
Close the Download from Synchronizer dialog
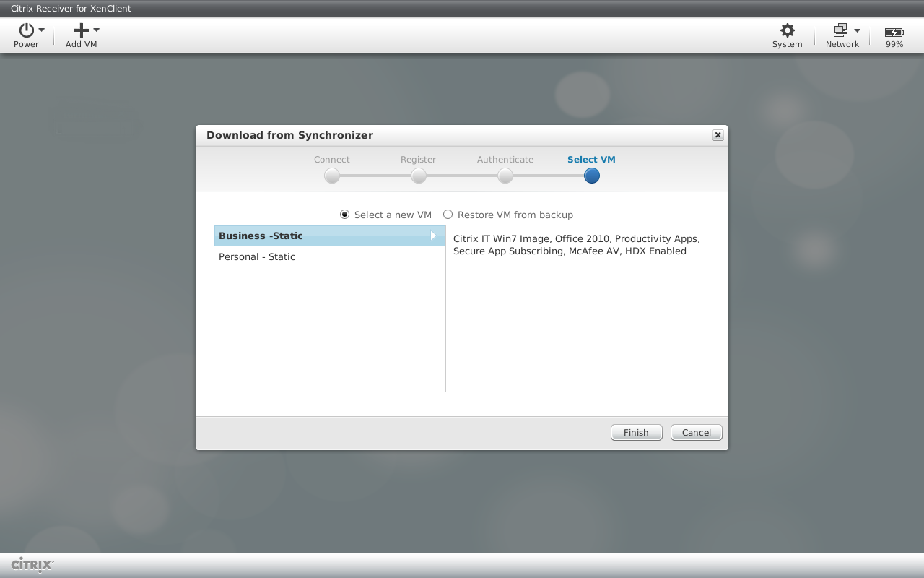[718, 135]
